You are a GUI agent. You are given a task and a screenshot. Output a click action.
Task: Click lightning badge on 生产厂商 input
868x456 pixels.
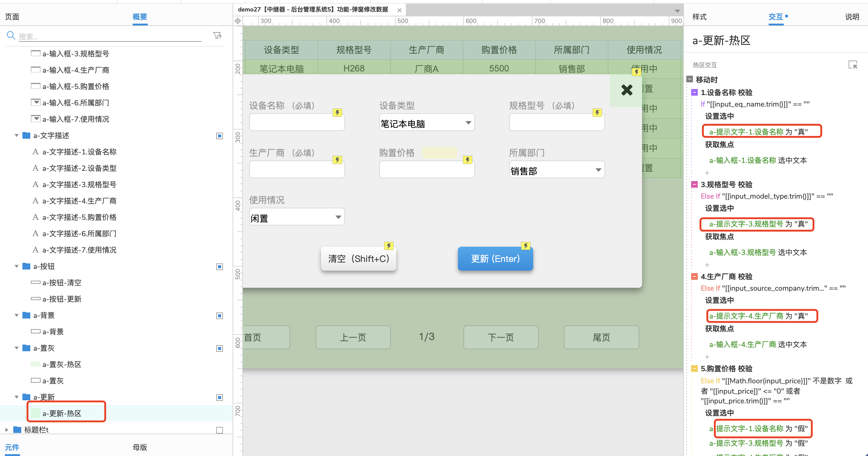point(337,160)
